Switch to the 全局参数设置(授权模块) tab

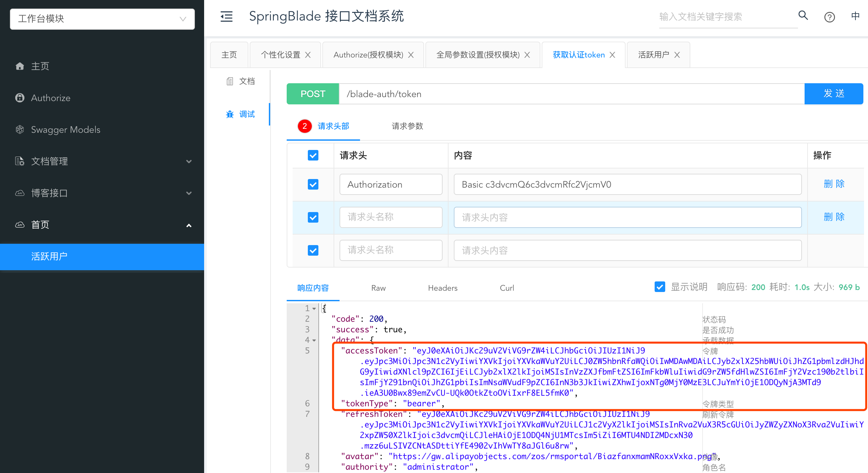pyautogui.click(x=478, y=55)
